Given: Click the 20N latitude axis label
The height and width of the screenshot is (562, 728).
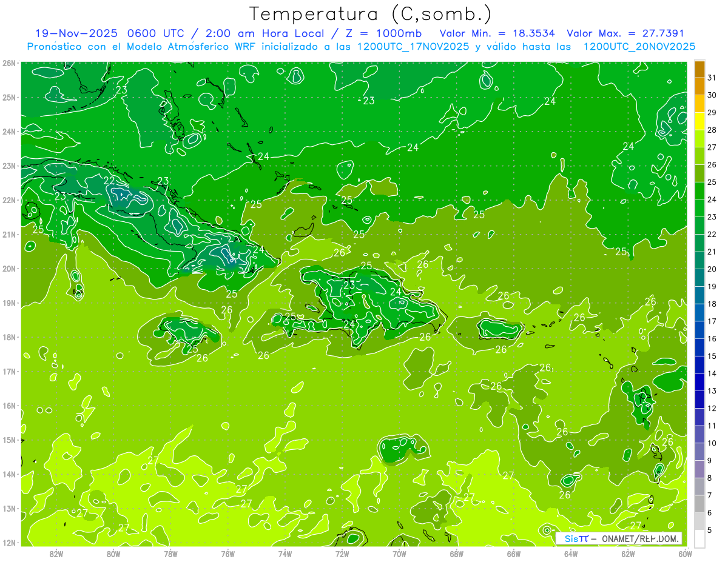Looking at the screenshot, I should pos(9,269).
